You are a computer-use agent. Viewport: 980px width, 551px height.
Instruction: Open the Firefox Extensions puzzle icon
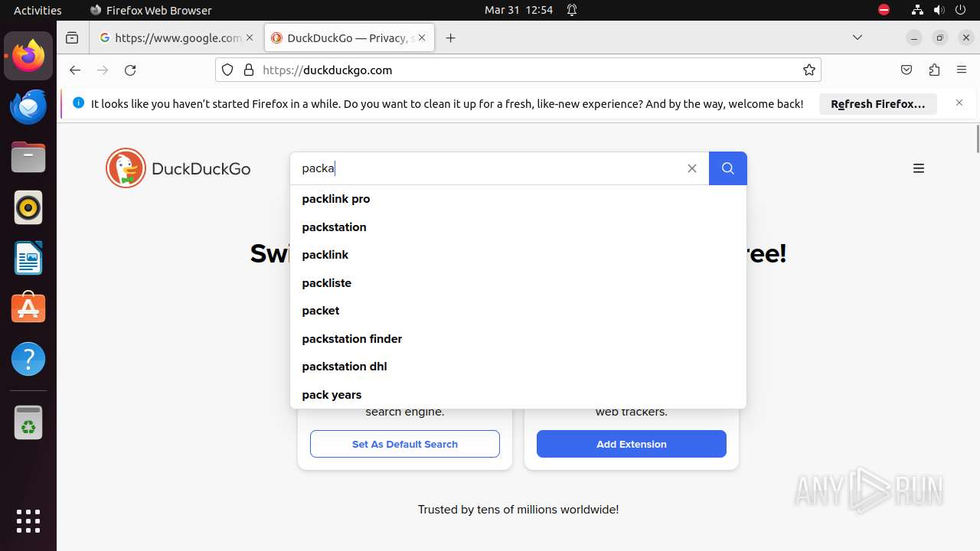pos(934,70)
